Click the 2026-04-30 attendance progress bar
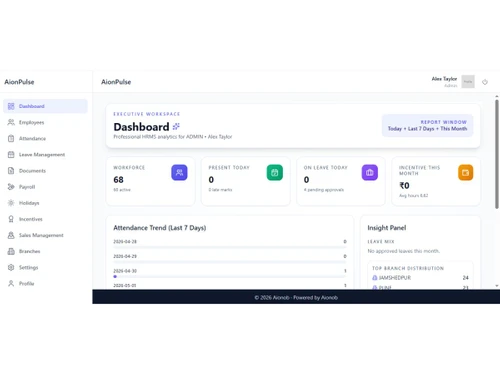The height and width of the screenshot is (375, 500). (x=230, y=276)
